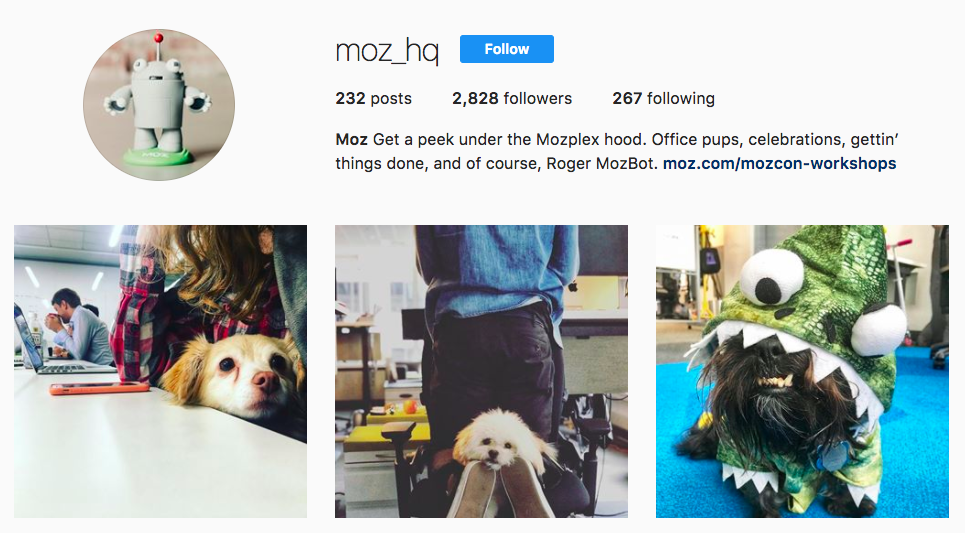Open the 267 following list
965x533 pixels.
[x=663, y=98]
